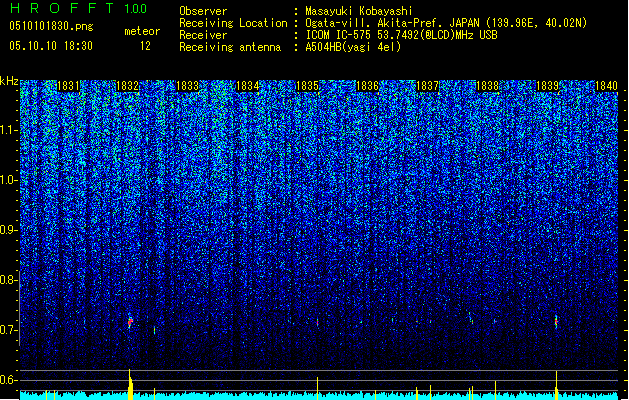Click the ICOM IC-575 receiver text
629x400 pixels.
(x=401, y=35)
